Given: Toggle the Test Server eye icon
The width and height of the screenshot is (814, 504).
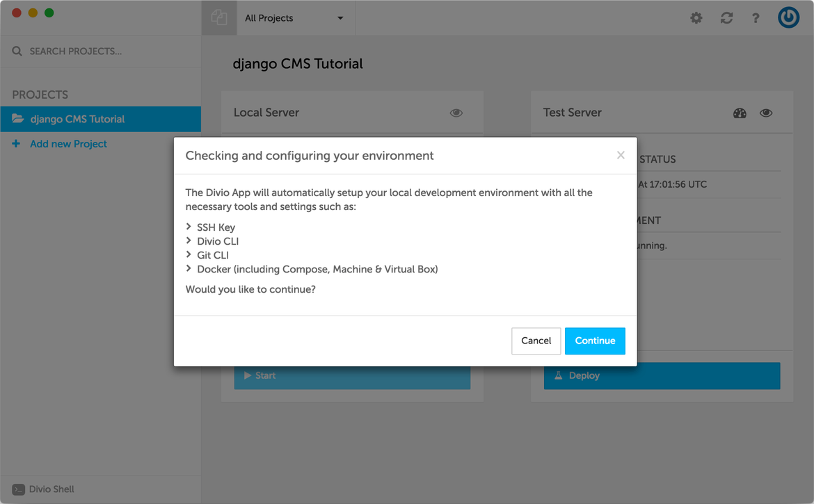Looking at the screenshot, I should coord(766,113).
